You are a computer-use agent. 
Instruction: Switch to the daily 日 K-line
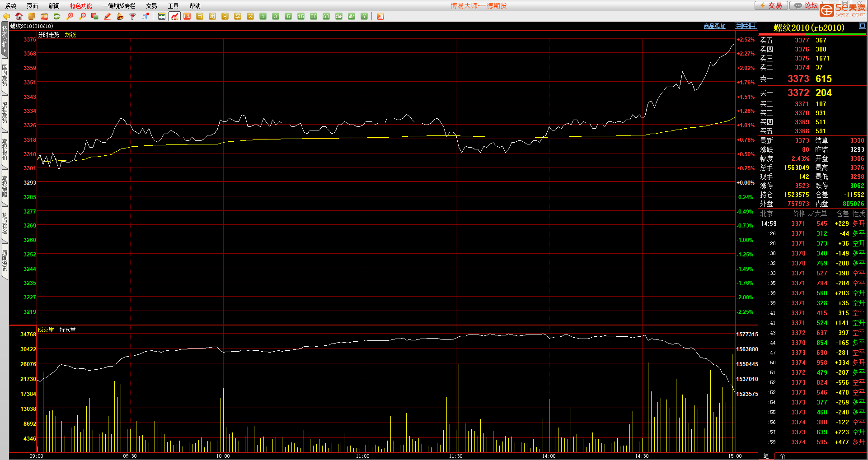pos(200,16)
